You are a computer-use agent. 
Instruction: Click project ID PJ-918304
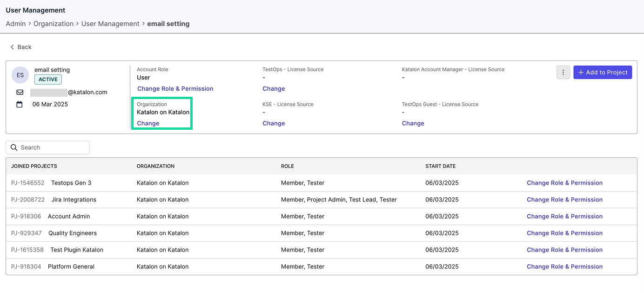tap(26, 266)
